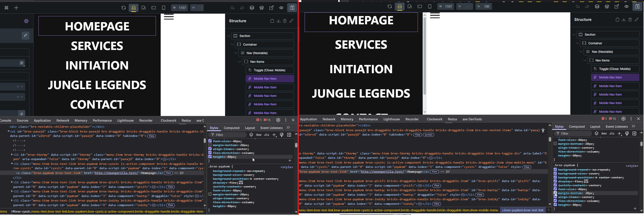The height and width of the screenshot is (215, 644).
Task: Reload the canvas in the left builder toolbar
Action: click(123, 8)
